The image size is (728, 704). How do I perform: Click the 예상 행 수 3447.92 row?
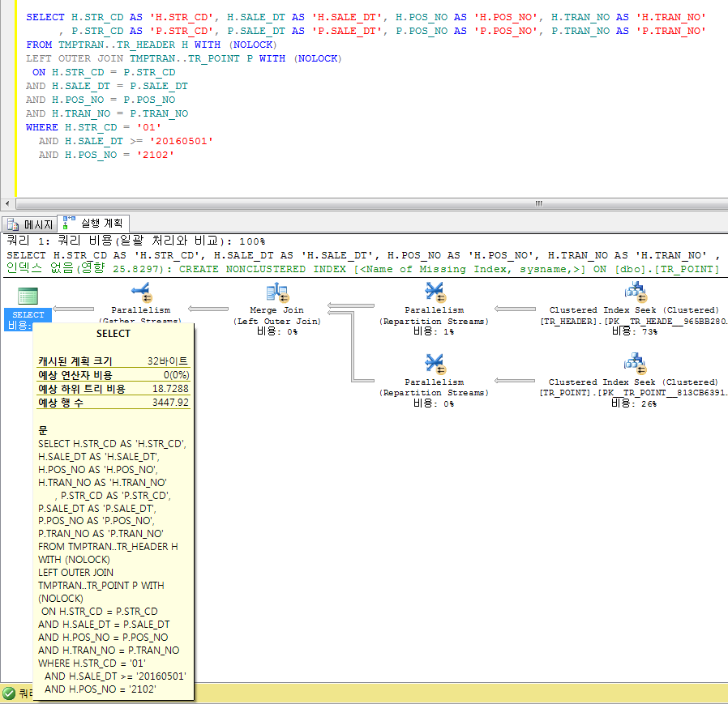(x=113, y=403)
